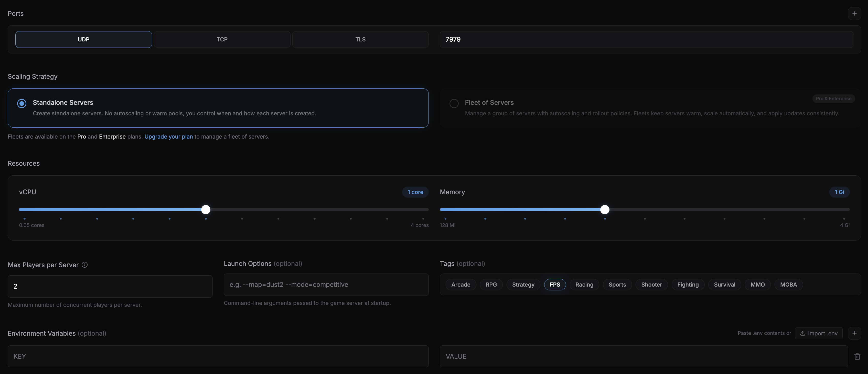Select the TLS protocol tab

click(360, 39)
